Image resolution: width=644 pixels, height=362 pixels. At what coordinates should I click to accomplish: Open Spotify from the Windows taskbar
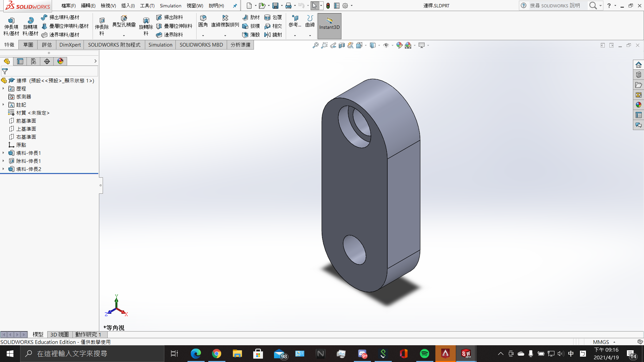[424, 354]
